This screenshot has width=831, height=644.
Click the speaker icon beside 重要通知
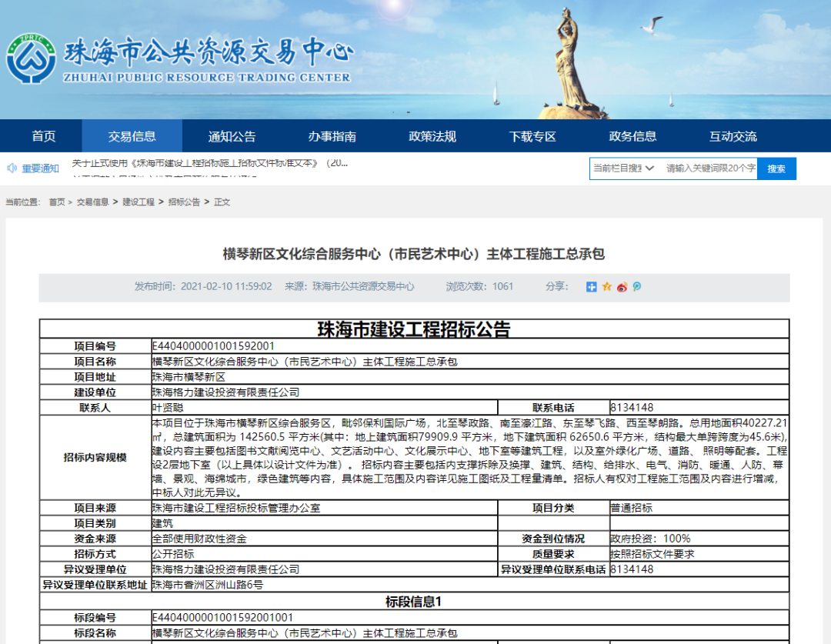coord(12,169)
